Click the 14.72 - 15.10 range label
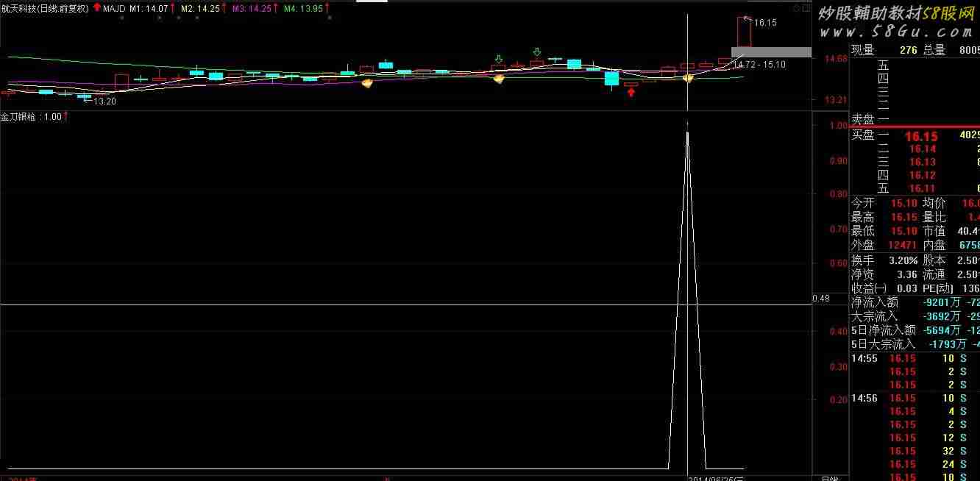Screen dimensions: 980x481 click(x=759, y=65)
